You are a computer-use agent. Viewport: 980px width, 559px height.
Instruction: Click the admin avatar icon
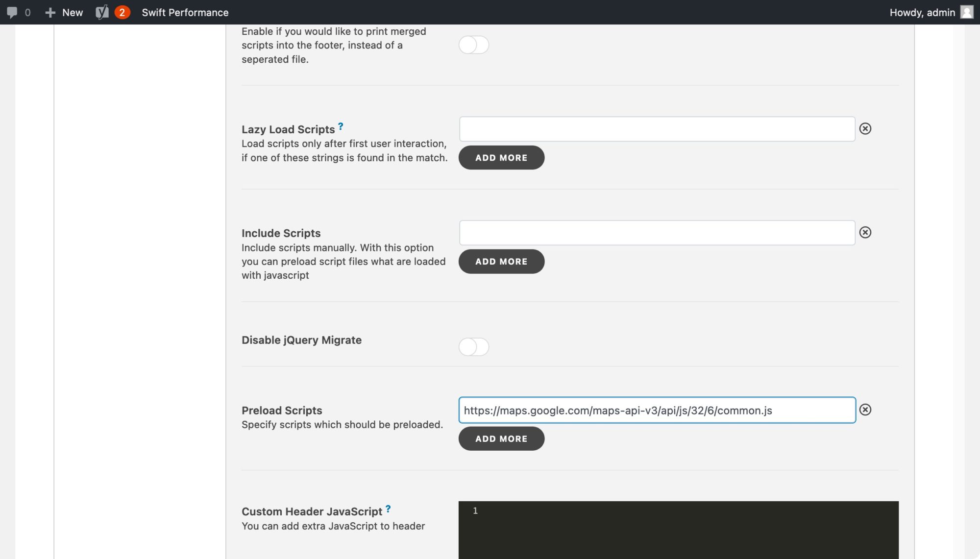(968, 12)
